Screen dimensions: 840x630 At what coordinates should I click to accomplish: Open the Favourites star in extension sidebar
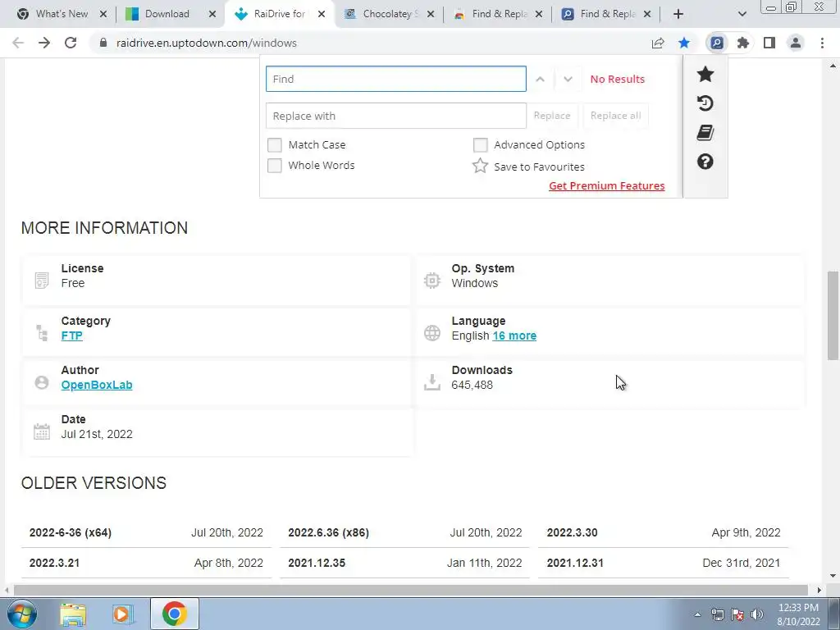coord(705,74)
